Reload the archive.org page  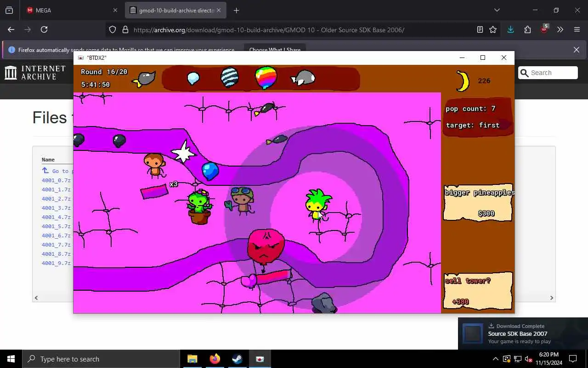point(44,29)
